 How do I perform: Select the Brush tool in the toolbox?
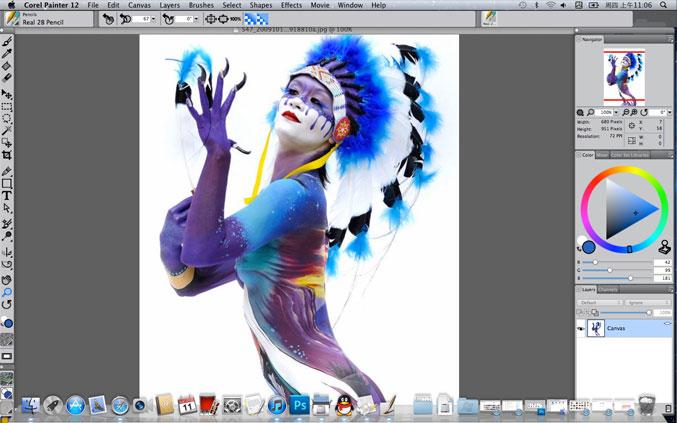[7, 42]
